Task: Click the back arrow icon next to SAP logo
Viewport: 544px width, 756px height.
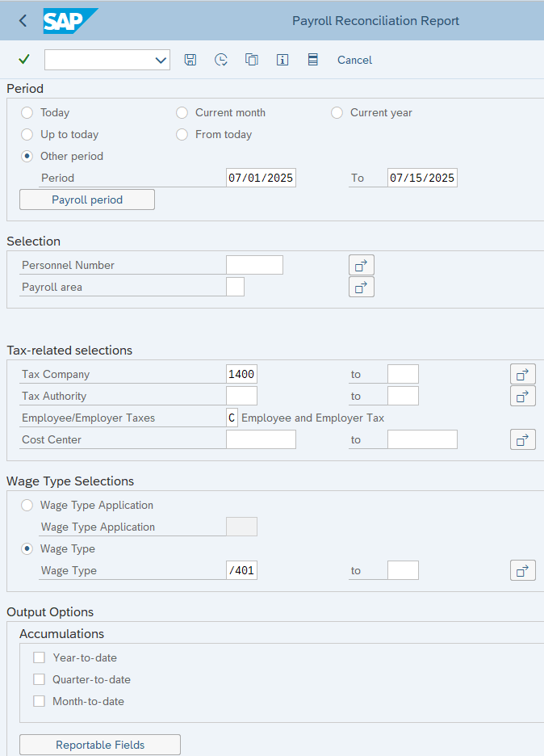Action: click(23, 20)
